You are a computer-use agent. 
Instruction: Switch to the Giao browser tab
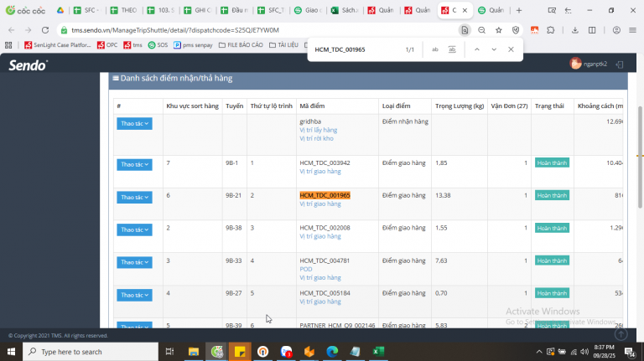tap(308, 10)
